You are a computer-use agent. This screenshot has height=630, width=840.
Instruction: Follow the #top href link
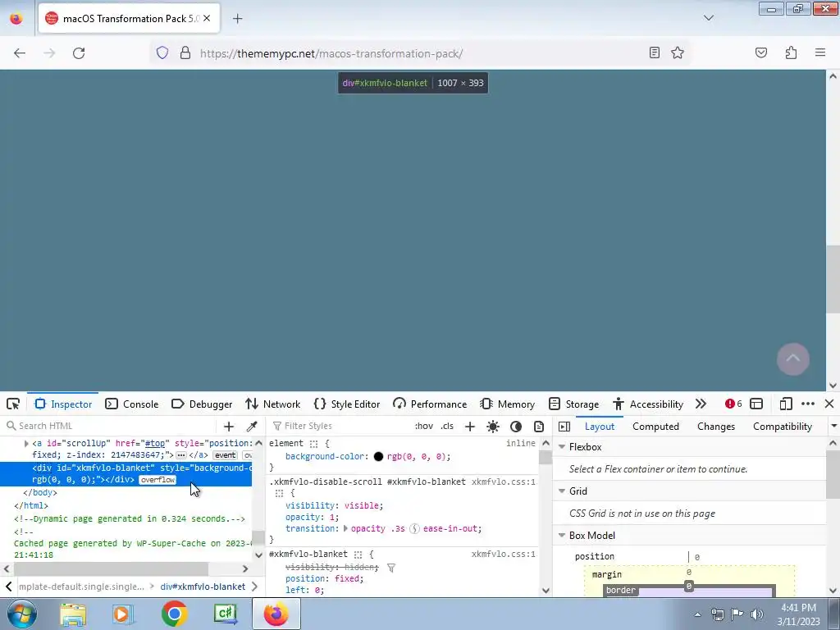tap(155, 444)
